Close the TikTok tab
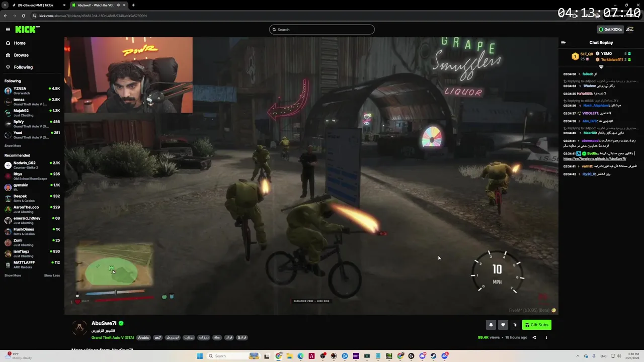The width and height of the screenshot is (644, 362). click(x=64, y=5)
